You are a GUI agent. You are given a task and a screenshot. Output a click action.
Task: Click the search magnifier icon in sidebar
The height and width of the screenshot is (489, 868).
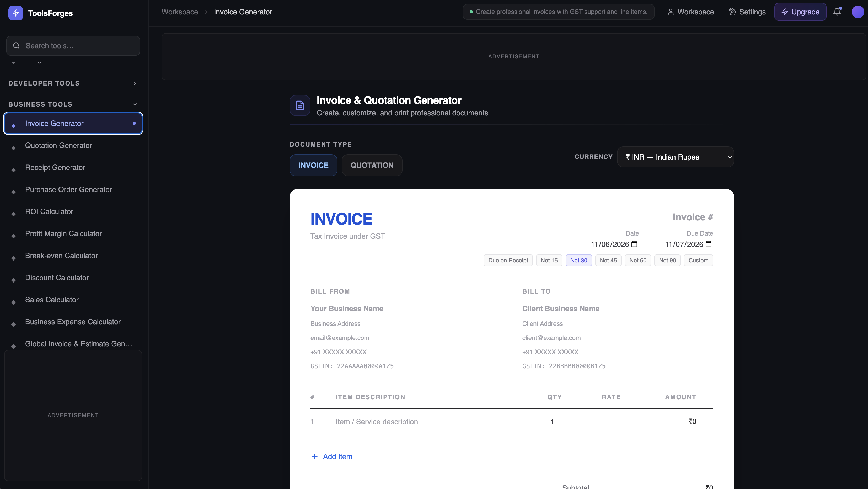point(16,45)
